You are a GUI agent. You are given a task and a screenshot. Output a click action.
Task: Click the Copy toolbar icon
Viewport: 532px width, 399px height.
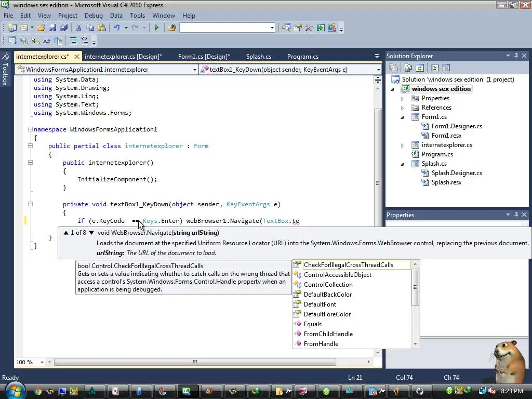click(90, 28)
